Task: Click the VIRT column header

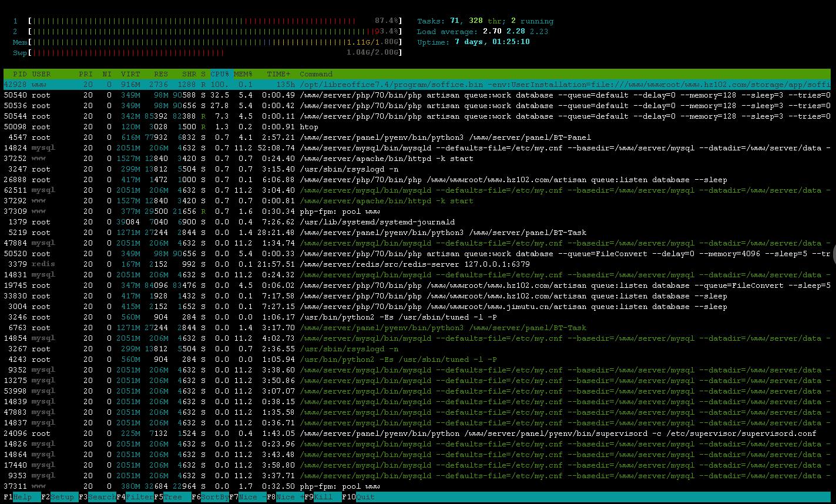Action: pos(130,74)
